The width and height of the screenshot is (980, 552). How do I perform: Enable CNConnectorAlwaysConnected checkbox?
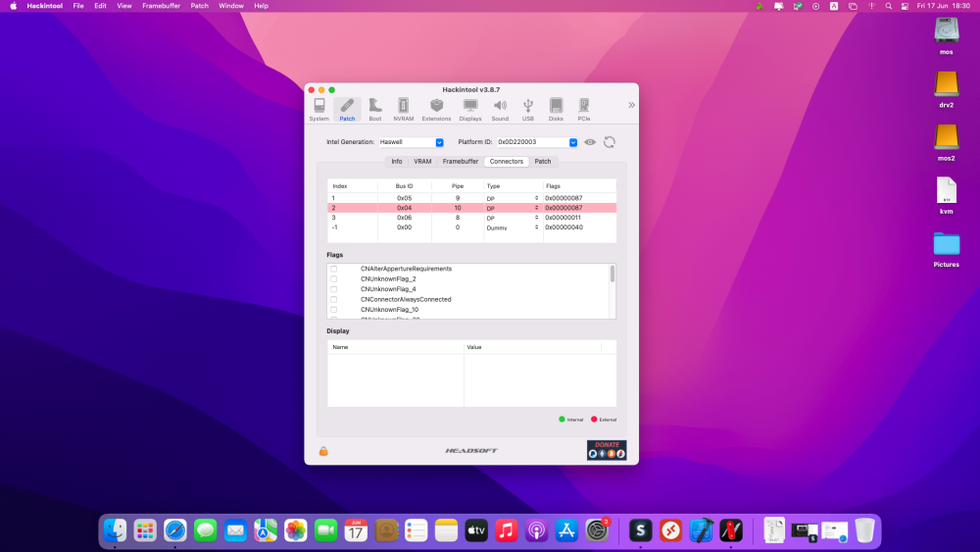[334, 299]
